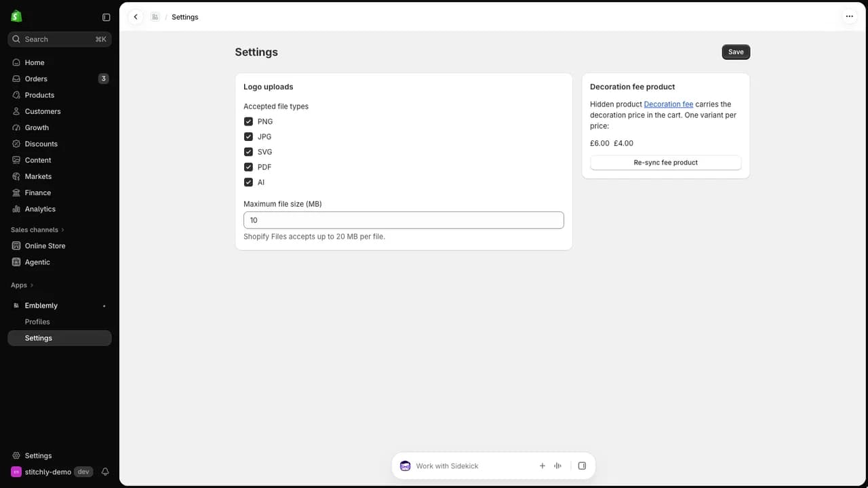868x488 pixels.
Task: Click Re-sync fee product button
Action: click(666, 163)
